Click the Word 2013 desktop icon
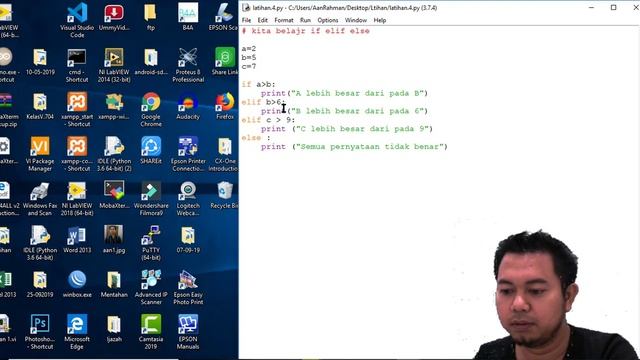The image size is (640, 360). [x=77, y=239]
